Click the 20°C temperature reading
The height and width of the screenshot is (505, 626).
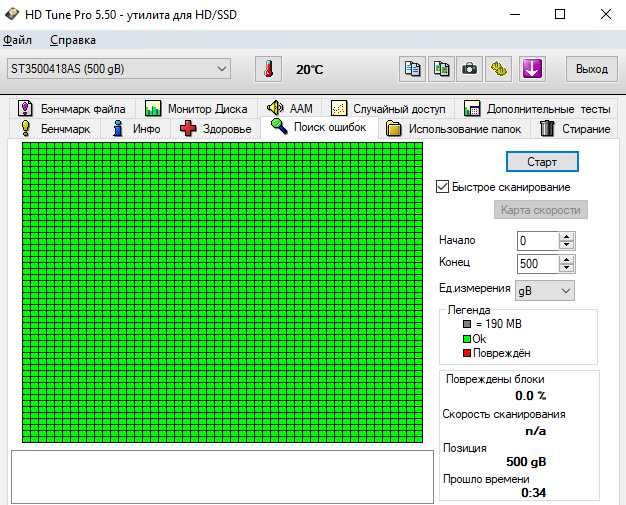pos(309,69)
